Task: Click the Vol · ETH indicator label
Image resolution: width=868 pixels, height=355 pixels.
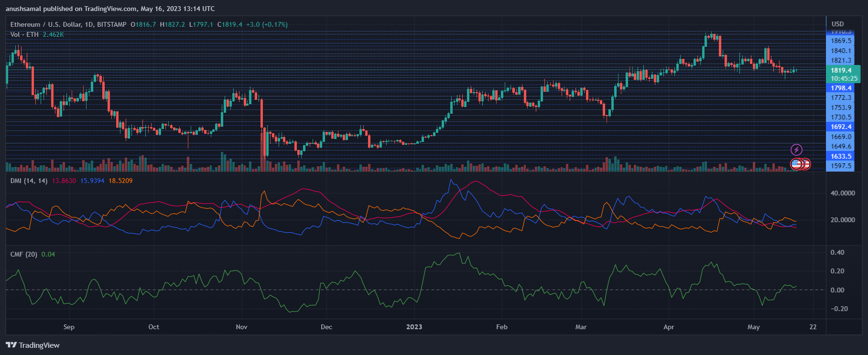Action: pyautogui.click(x=24, y=34)
